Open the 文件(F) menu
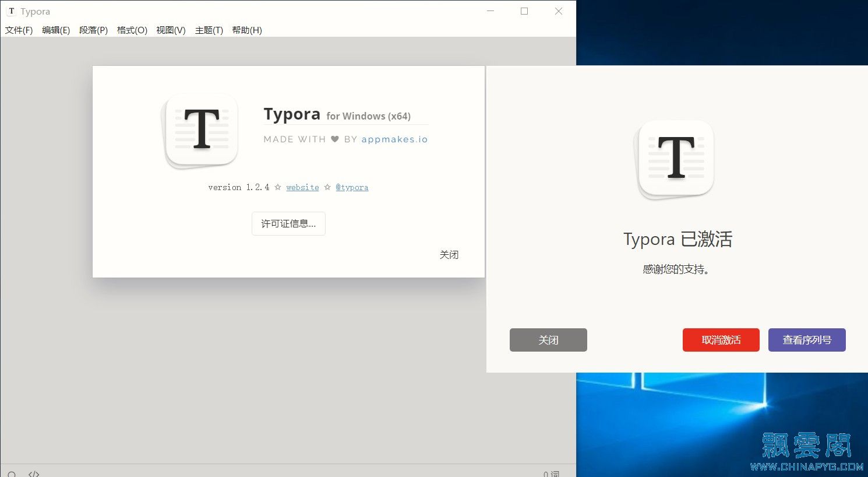 [19, 30]
